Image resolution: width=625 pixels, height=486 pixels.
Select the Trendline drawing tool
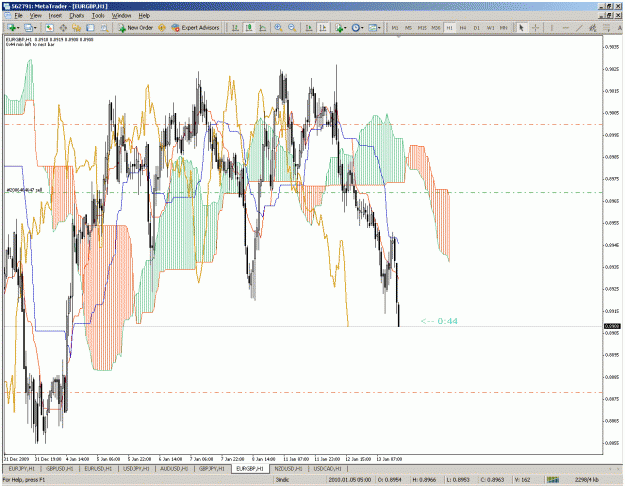pos(579,28)
